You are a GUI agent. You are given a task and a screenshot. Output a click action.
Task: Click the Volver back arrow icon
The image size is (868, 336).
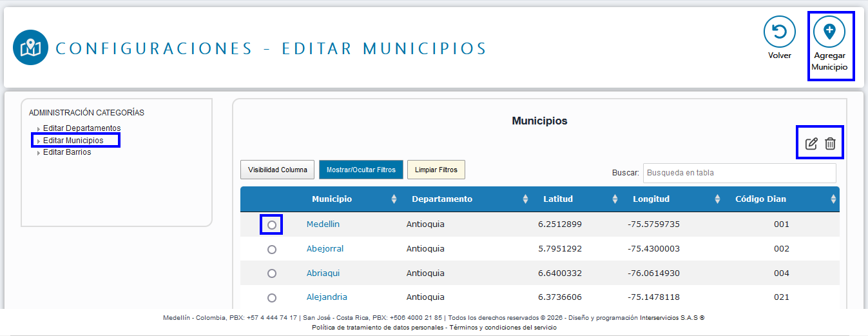tap(780, 31)
